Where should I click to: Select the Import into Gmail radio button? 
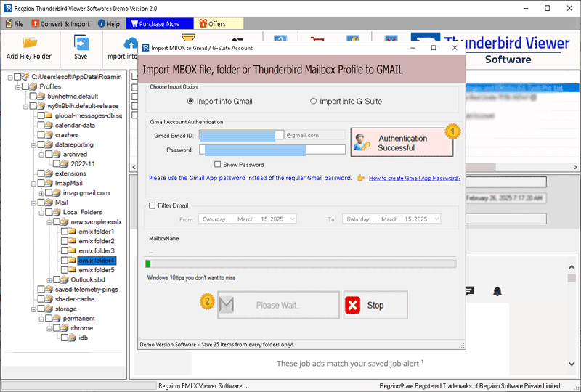click(x=190, y=101)
